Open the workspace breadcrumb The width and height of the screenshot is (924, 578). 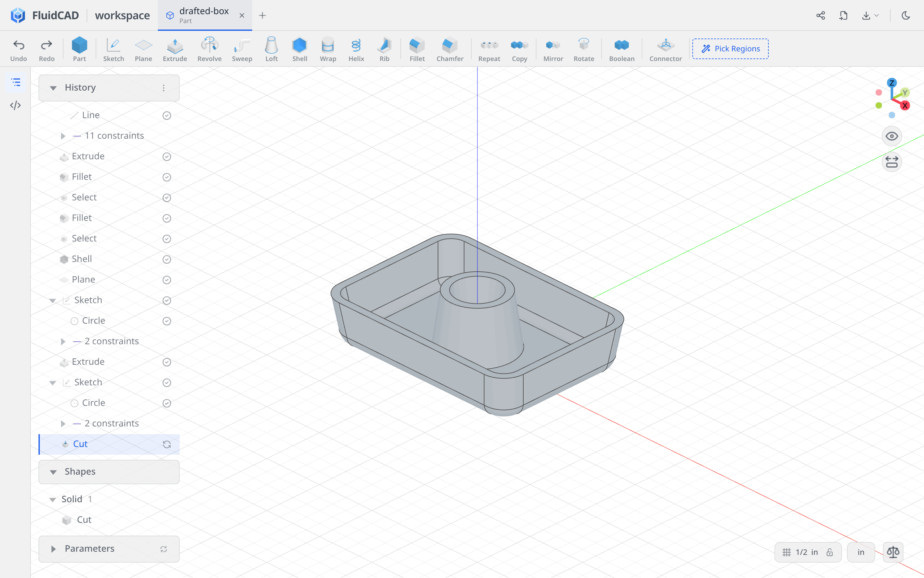122,15
